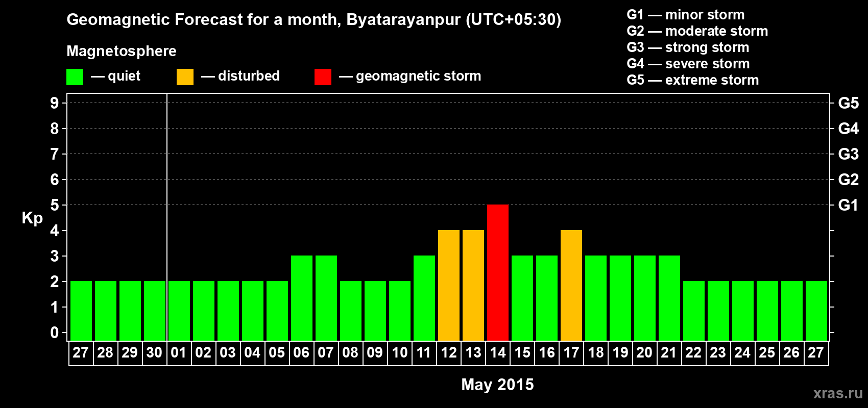Click the G4 right-axis label
This screenshot has height=408, width=868.
point(848,129)
